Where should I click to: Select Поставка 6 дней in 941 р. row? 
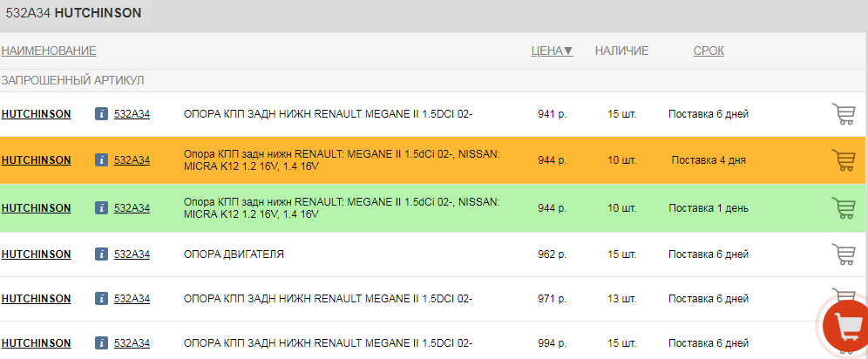pyautogui.click(x=709, y=114)
